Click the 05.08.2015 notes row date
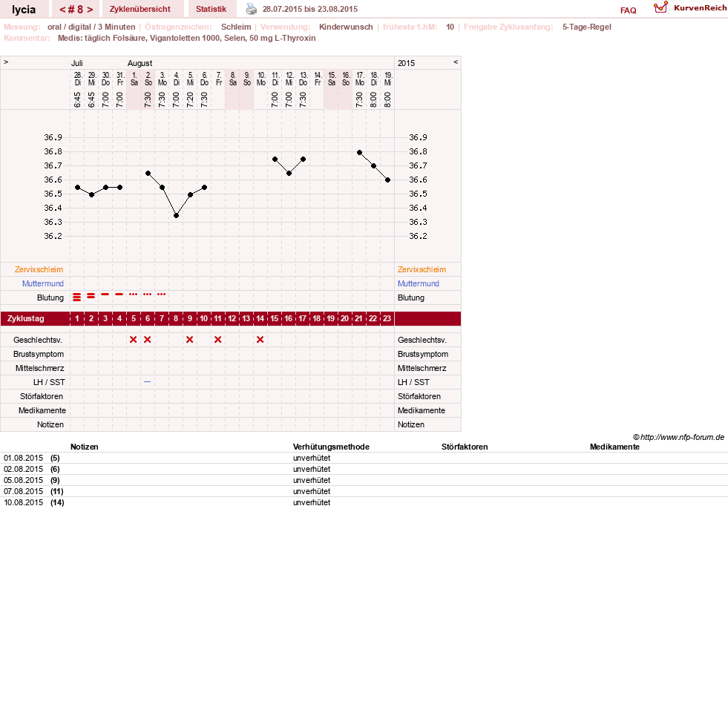Viewport: 728px width, 713px height. coord(23,481)
